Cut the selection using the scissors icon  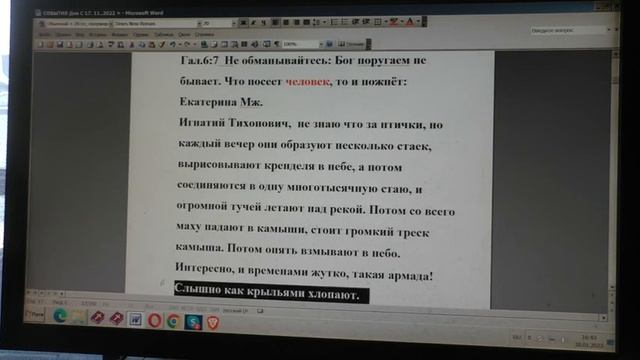point(131,44)
